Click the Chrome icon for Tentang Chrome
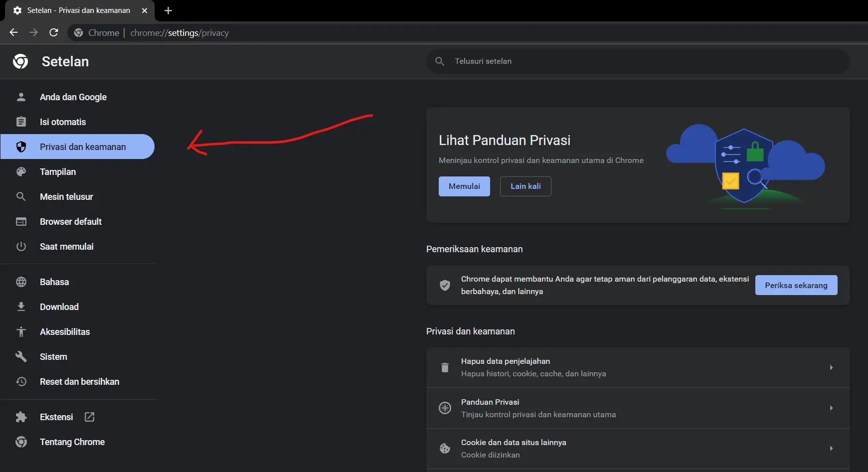Image resolution: width=868 pixels, height=472 pixels. click(x=21, y=442)
